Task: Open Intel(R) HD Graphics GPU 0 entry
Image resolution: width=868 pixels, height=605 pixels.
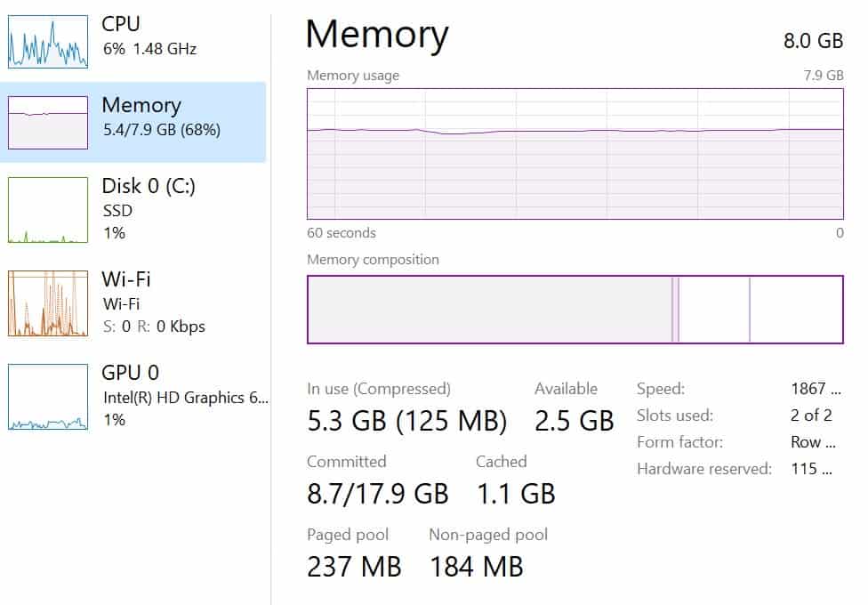Action: click(x=133, y=396)
